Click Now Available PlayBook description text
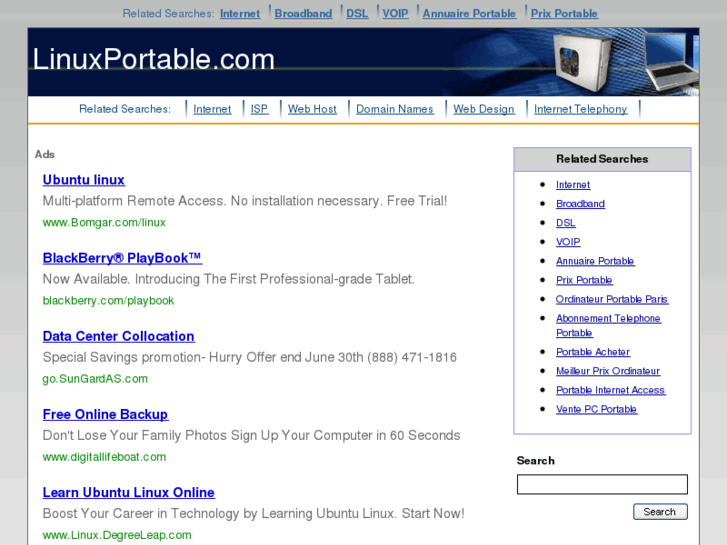This screenshot has width=727, height=545. (229, 279)
